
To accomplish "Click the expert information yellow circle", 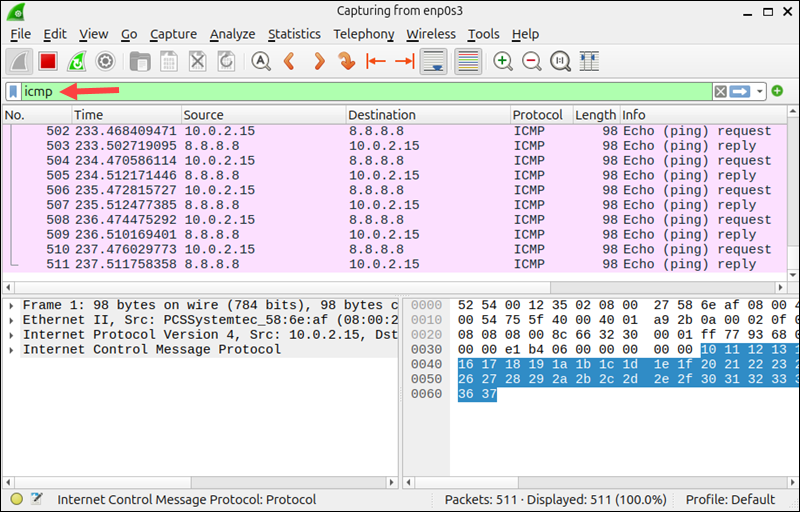I will pyautogui.click(x=16, y=499).
